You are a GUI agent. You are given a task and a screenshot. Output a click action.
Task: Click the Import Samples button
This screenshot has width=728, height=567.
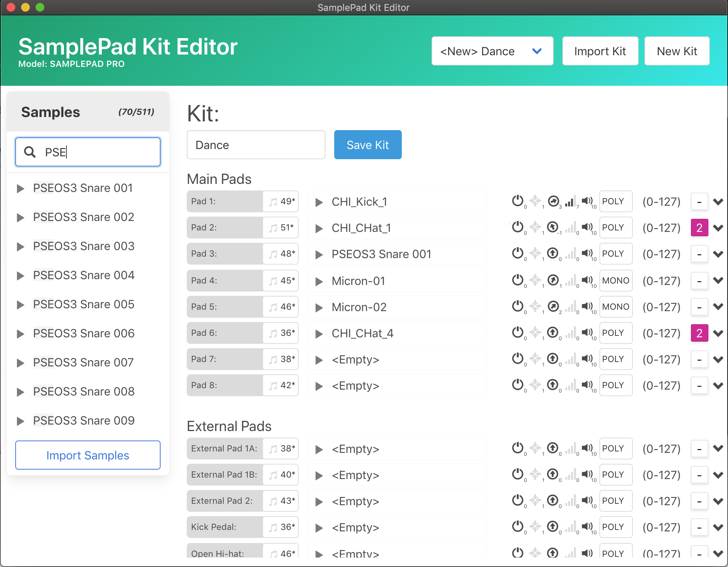(x=88, y=455)
